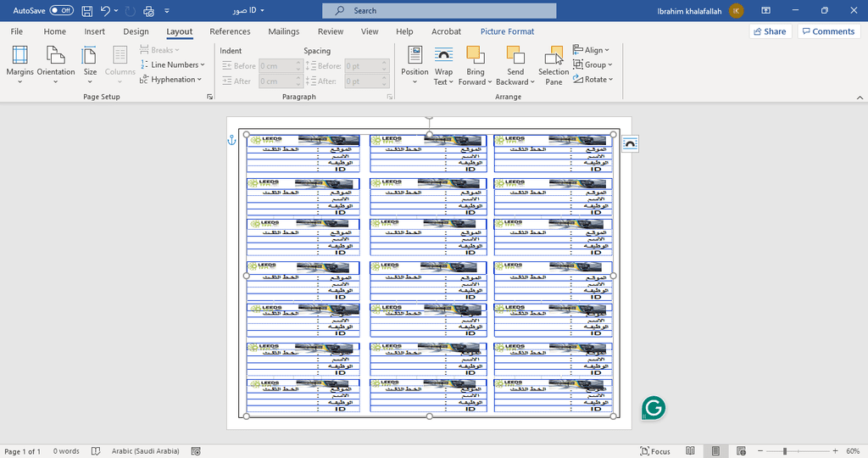Image resolution: width=868 pixels, height=458 pixels.
Task: Switch to the Picture Format tab
Action: 507,31
